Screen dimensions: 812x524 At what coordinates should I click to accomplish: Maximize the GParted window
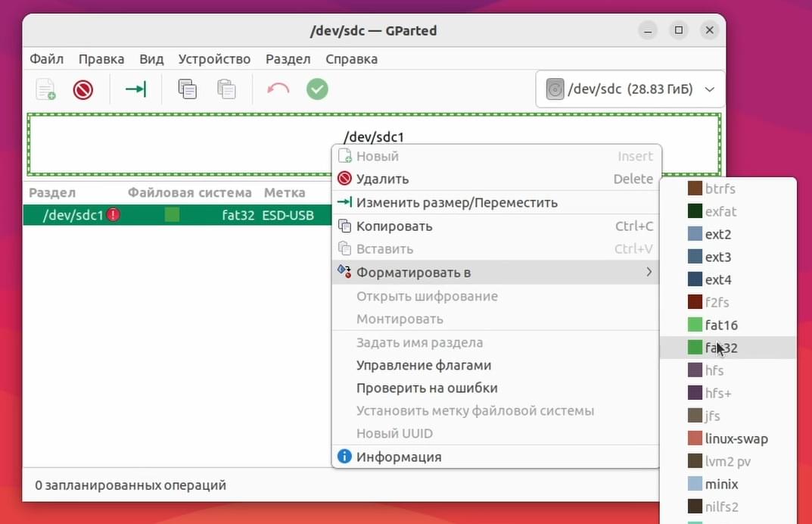pyautogui.click(x=678, y=30)
